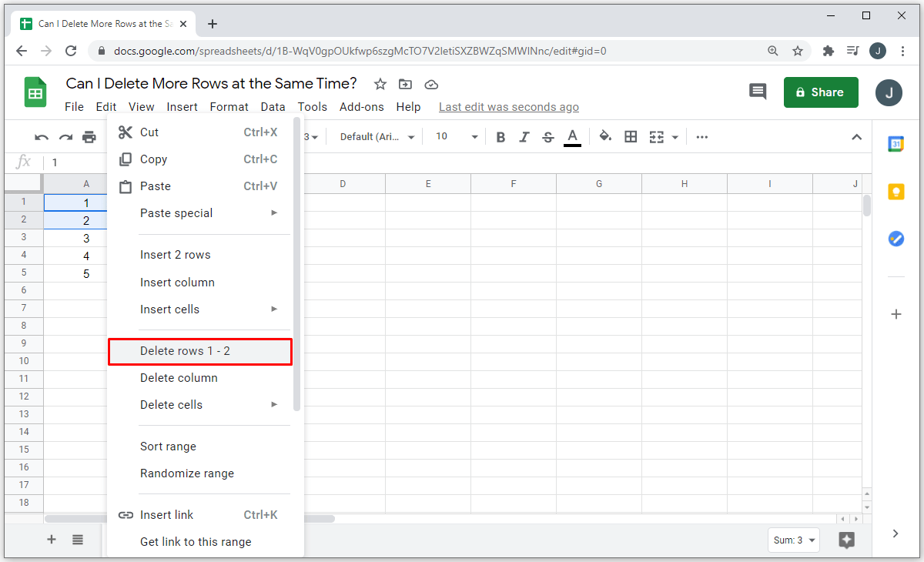Pick the text color underlined A
Viewport: 924px width, 562px height.
coord(572,137)
